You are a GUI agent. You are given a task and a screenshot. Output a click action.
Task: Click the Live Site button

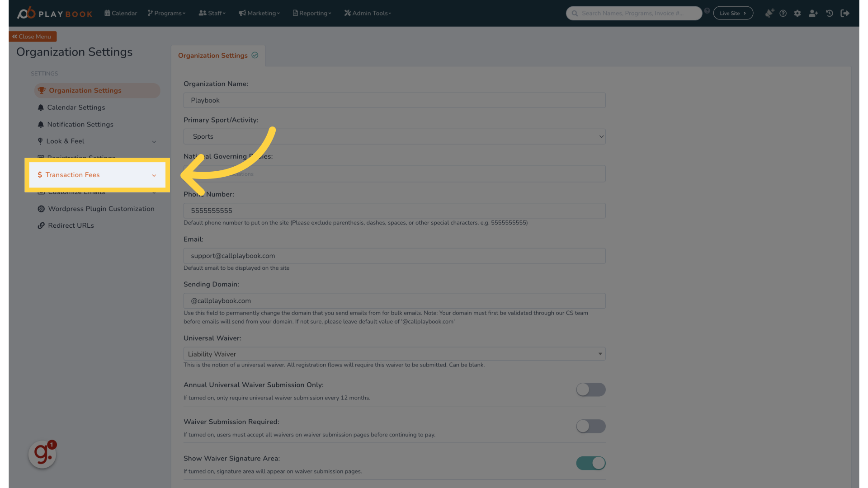coord(733,13)
